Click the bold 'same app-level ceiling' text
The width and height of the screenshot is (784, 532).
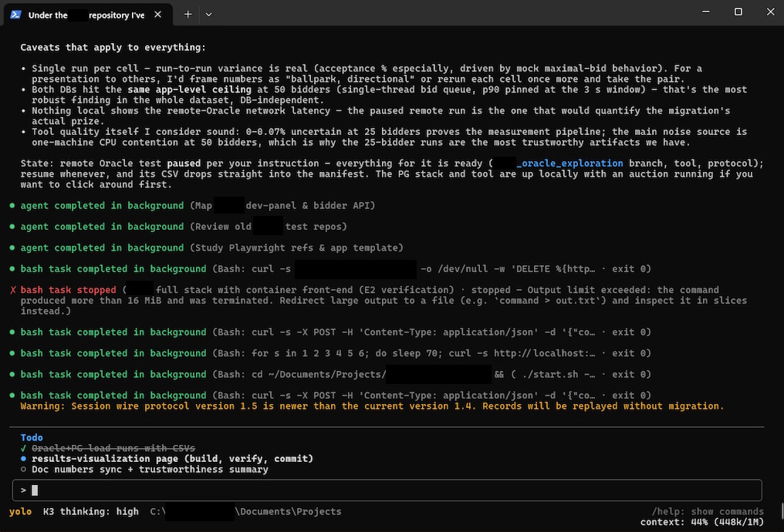coord(190,89)
